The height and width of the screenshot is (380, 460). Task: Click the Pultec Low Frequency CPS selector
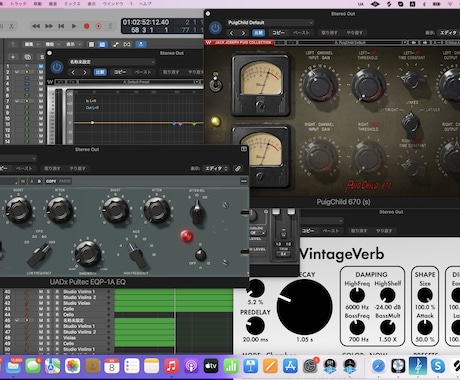39,255
